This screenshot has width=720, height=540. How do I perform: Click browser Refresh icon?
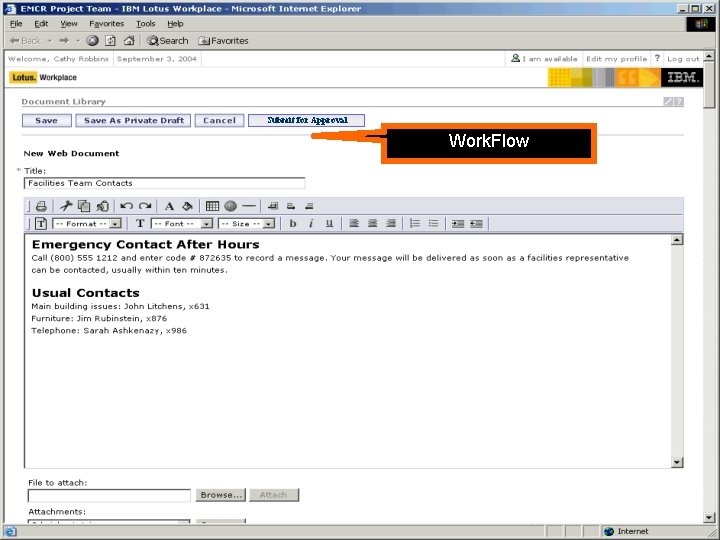pyautogui.click(x=111, y=41)
